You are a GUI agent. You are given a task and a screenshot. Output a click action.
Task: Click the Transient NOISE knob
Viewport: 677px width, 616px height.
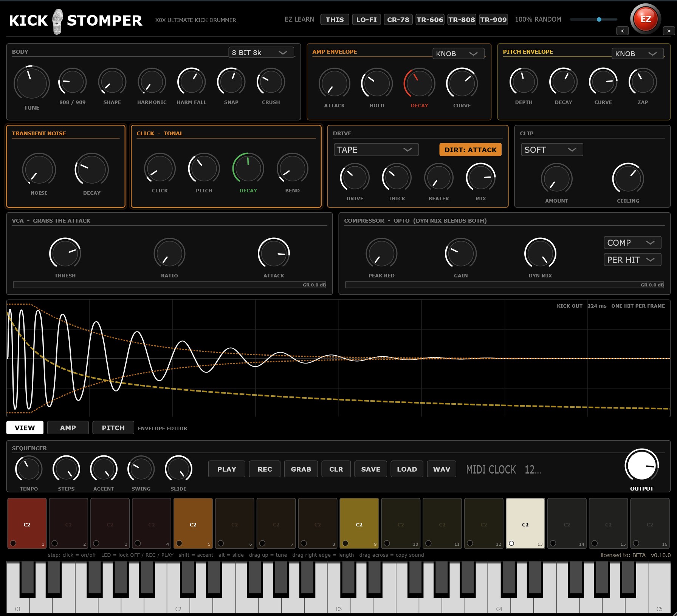(39, 170)
